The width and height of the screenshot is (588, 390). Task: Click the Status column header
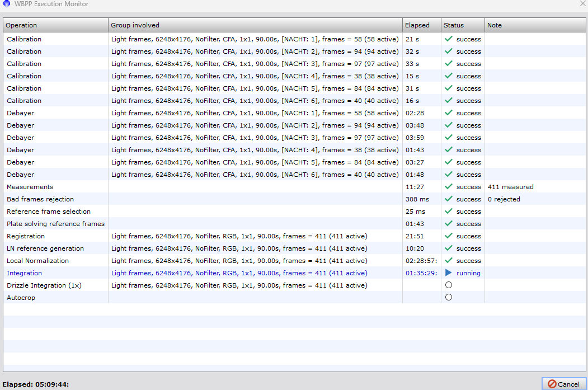point(463,25)
